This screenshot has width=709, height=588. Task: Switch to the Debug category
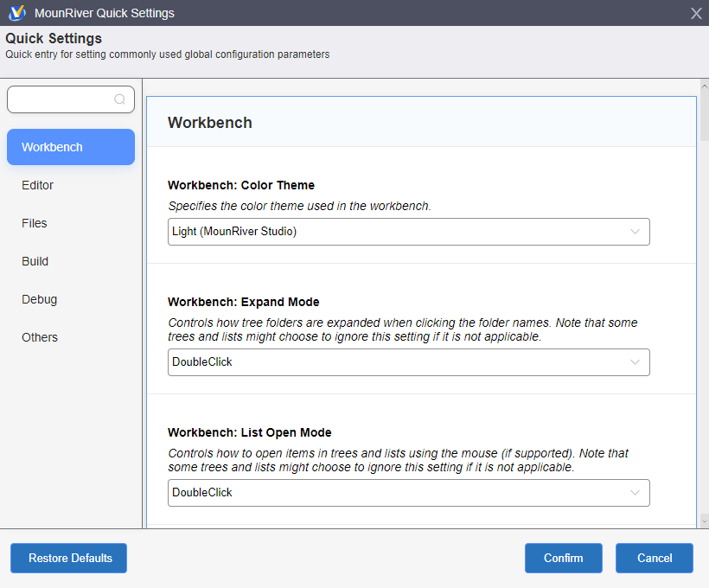(x=39, y=299)
